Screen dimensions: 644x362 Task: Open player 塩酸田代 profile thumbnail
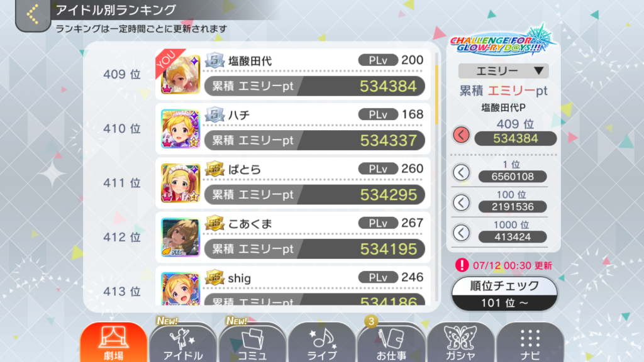point(180,74)
